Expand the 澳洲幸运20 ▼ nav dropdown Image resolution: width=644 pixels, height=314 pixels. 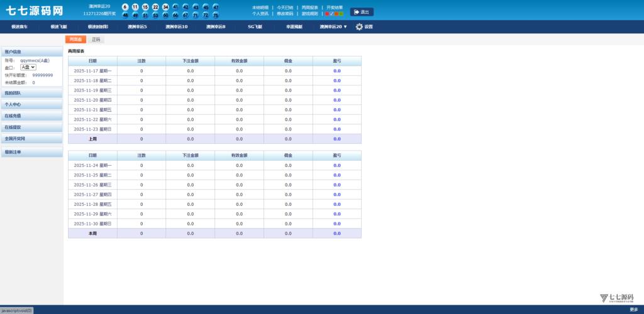click(333, 27)
